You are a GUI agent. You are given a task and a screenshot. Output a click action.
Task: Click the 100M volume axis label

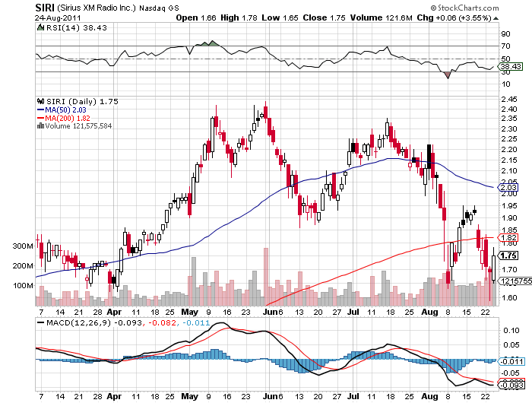click(x=23, y=285)
